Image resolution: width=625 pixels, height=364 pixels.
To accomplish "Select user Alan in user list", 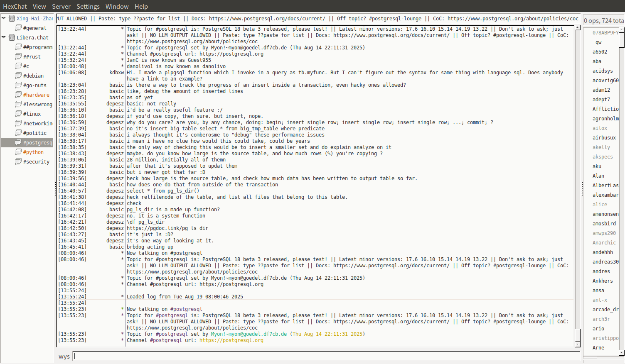I will point(598,176).
